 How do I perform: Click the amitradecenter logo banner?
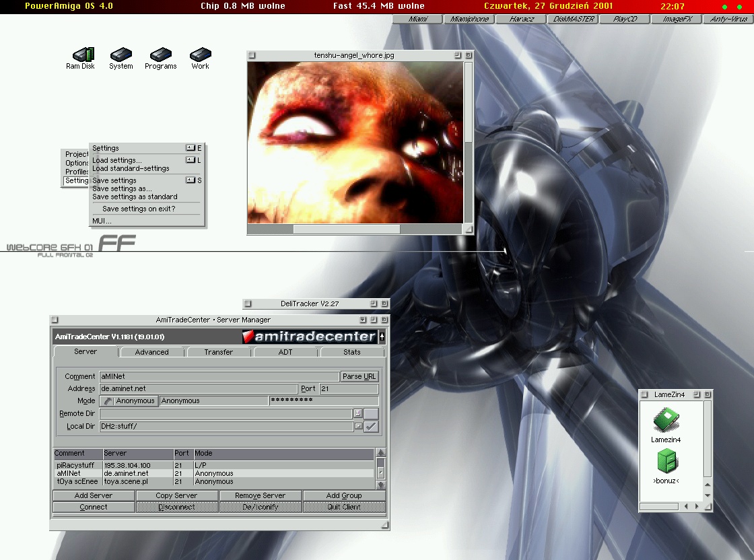(x=310, y=337)
